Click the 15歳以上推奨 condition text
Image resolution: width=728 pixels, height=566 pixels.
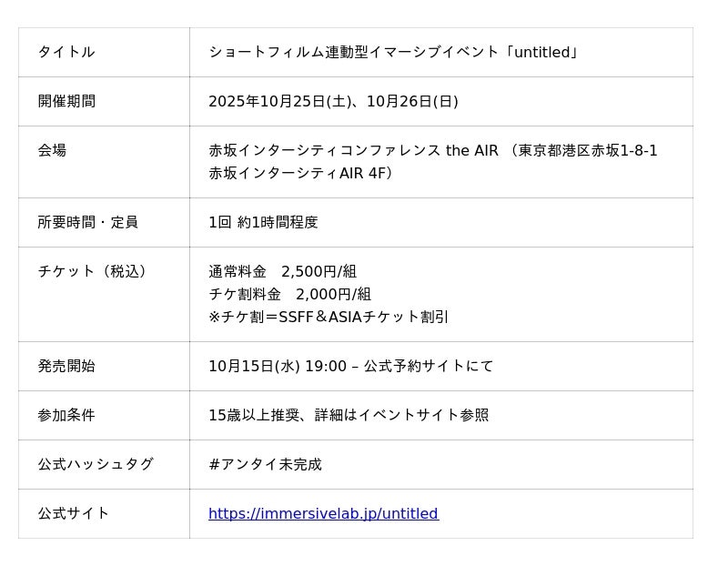(349, 415)
